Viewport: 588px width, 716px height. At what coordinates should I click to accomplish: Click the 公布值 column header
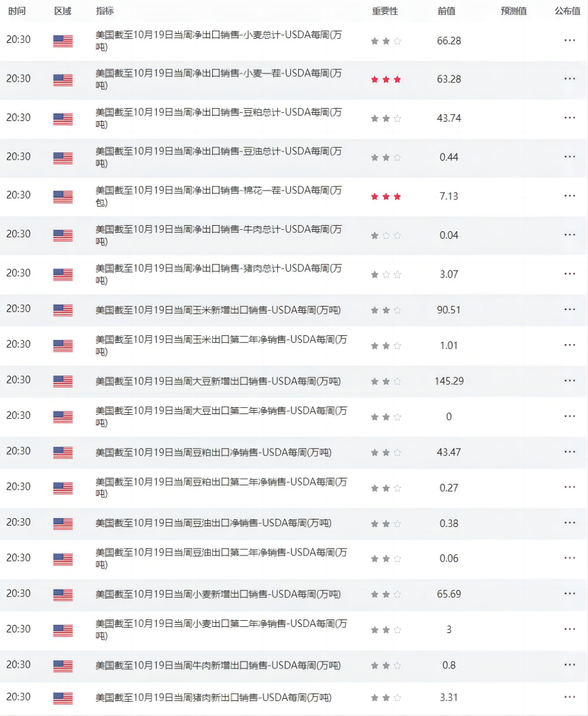pos(568,11)
